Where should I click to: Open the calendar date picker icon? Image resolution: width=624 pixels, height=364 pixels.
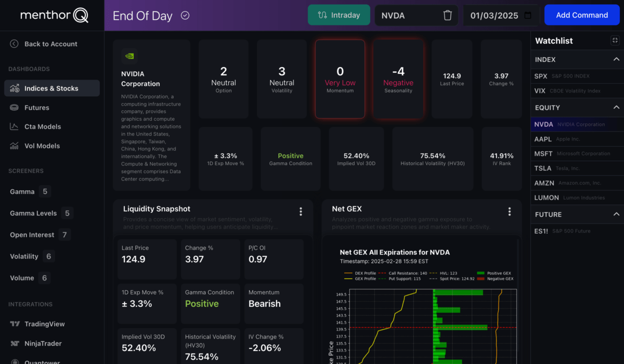click(x=528, y=15)
